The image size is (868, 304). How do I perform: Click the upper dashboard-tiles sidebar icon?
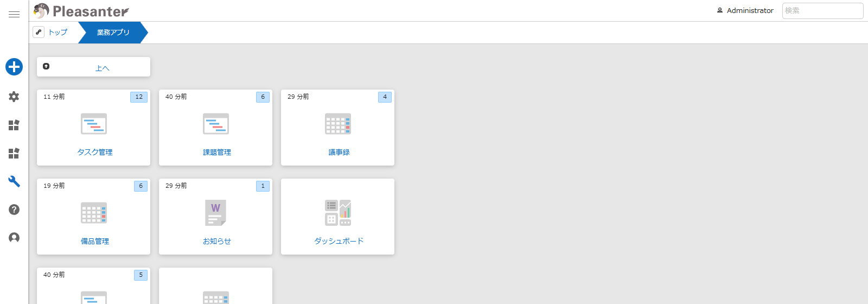point(14,125)
